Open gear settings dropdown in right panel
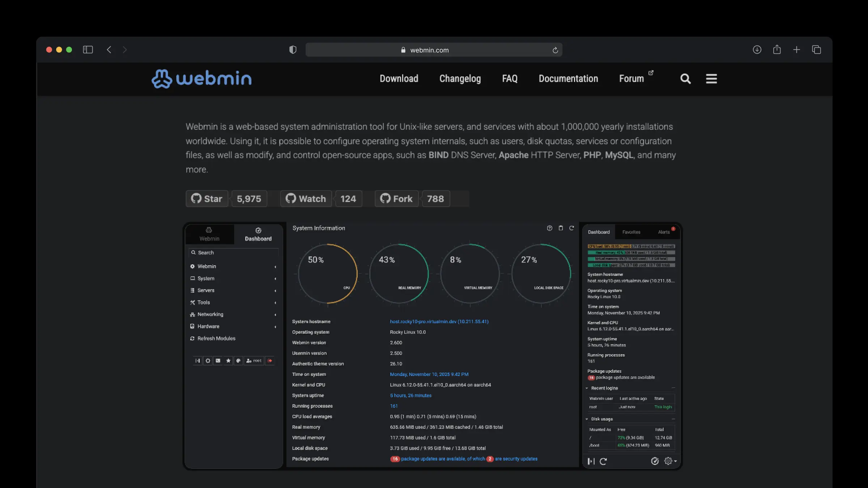The height and width of the screenshot is (488, 868). (x=670, y=461)
